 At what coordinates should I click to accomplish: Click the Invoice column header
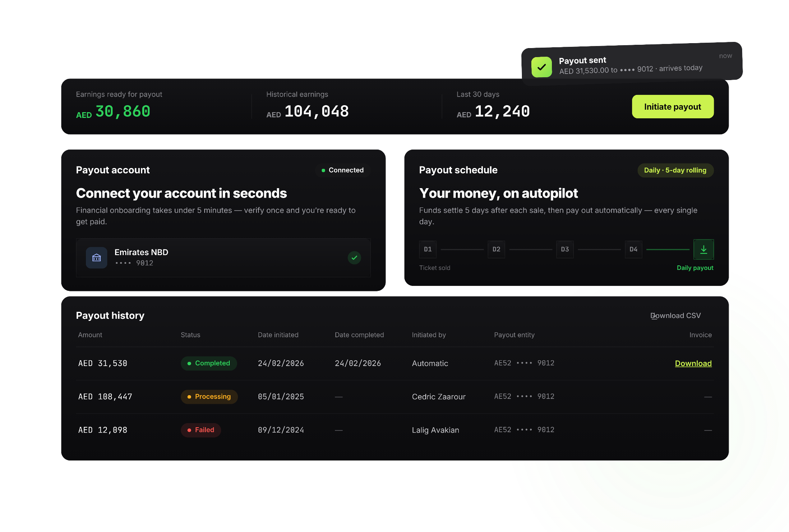(x=701, y=335)
